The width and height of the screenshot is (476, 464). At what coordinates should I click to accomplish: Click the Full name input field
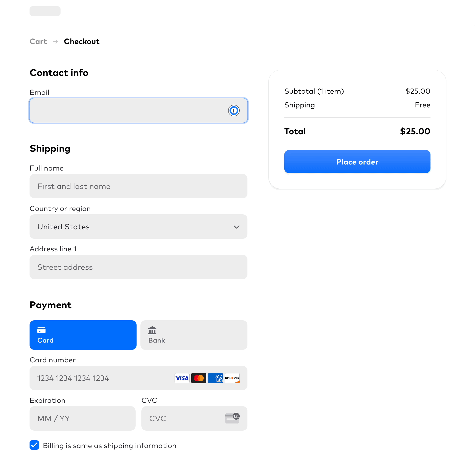click(x=138, y=186)
